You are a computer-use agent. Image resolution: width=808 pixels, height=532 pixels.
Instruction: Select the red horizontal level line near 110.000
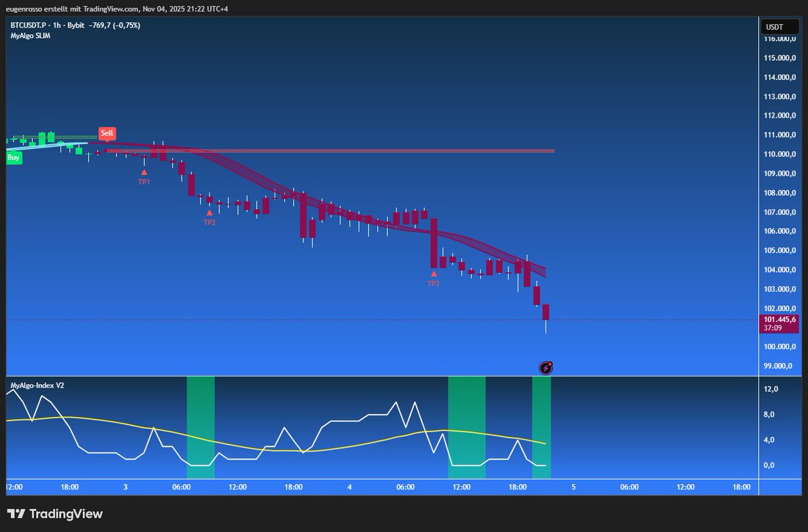330,151
